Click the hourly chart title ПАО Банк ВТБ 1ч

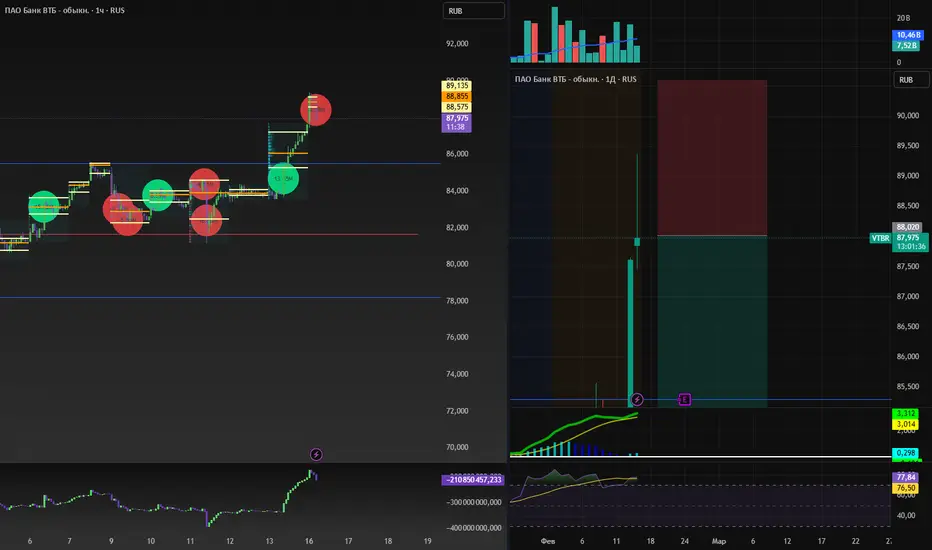64,10
